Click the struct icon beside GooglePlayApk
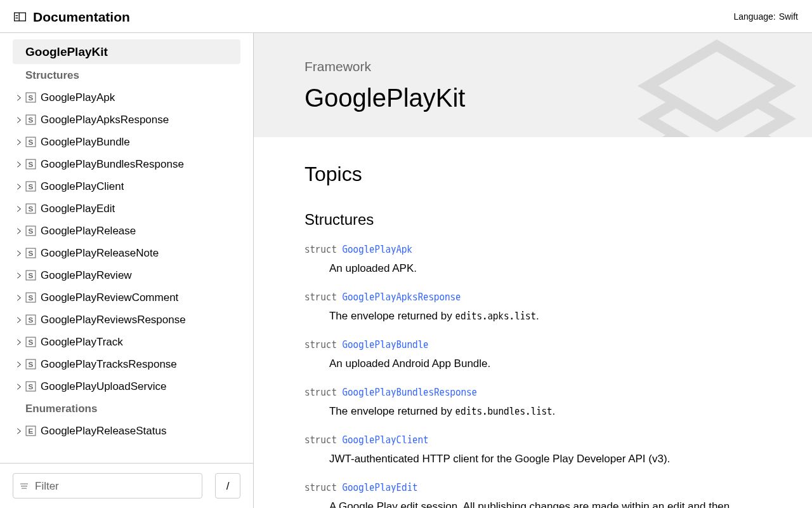Viewport: 812px width, 508px height. (x=30, y=98)
